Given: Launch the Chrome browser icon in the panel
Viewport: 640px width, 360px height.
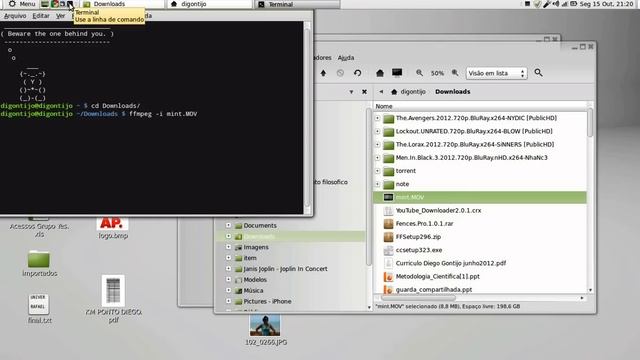Looking at the screenshot, I should (54, 4).
